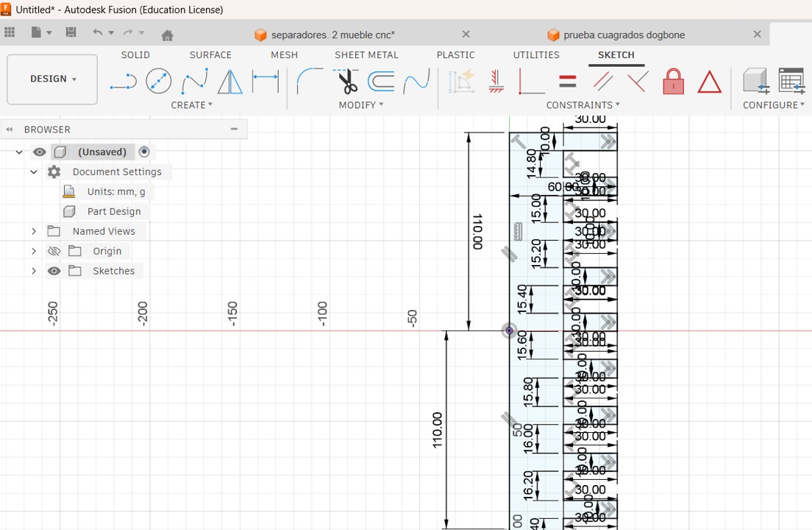The width and height of the screenshot is (812, 530).
Task: Select the 60.00 dimension value
Action: tap(563, 186)
